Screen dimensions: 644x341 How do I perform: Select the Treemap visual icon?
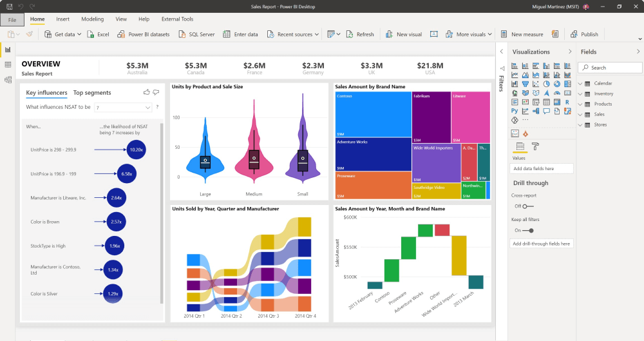tap(567, 84)
